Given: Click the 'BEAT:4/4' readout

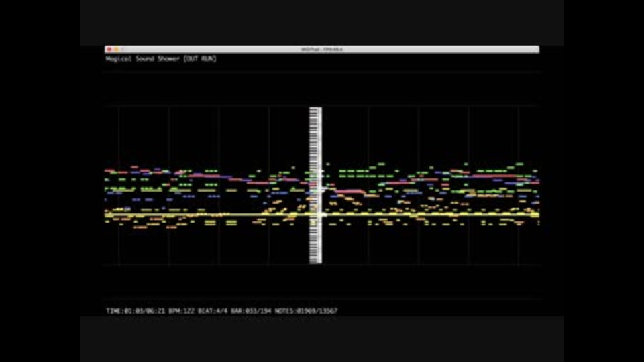Looking at the screenshot, I should tap(213, 311).
